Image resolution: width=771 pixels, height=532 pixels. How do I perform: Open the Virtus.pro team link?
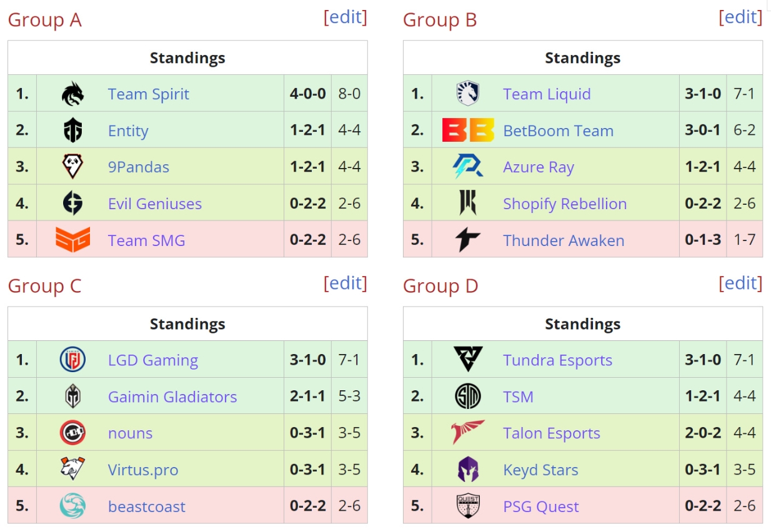click(143, 470)
